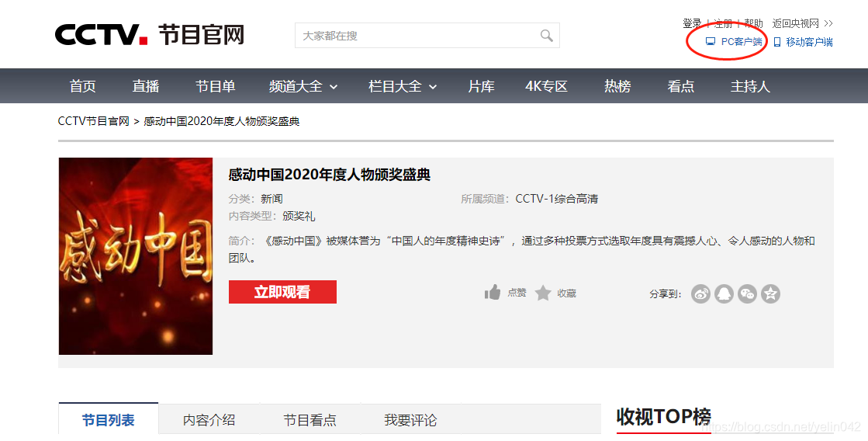Click the CCTV-1综合高清 channel value
The height and width of the screenshot is (441, 868).
tap(557, 199)
